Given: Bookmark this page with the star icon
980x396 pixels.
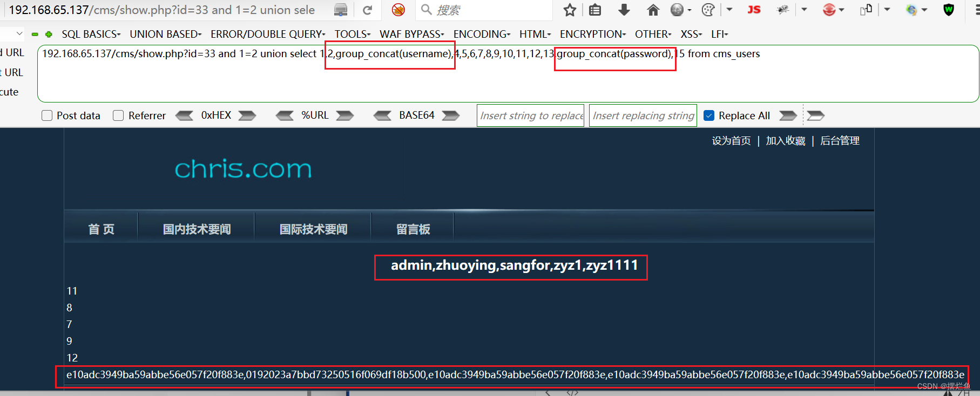Looking at the screenshot, I should pyautogui.click(x=570, y=10).
